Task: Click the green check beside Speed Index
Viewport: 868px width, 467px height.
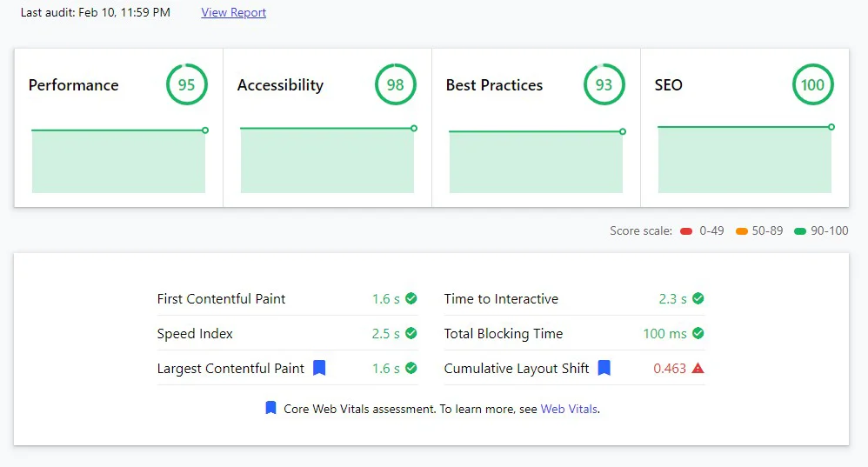Action: coord(411,333)
